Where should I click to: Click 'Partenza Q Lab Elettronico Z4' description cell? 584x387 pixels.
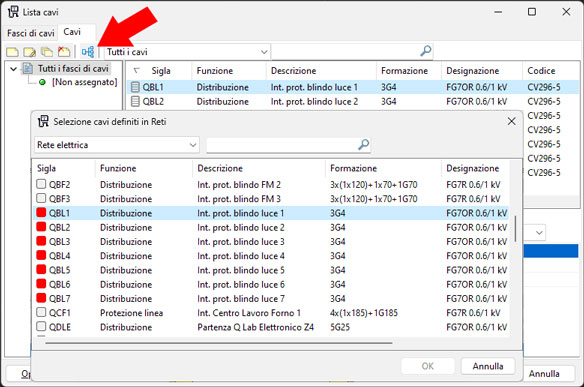pos(256,327)
